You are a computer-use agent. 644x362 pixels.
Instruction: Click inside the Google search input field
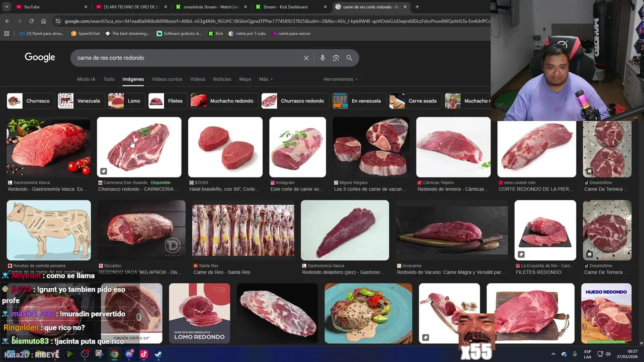186,58
